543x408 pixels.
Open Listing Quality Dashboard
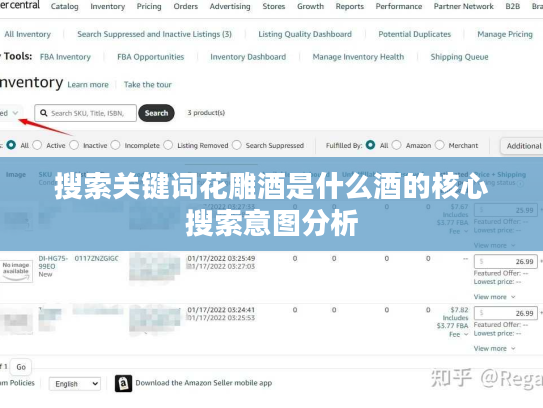coord(305,34)
